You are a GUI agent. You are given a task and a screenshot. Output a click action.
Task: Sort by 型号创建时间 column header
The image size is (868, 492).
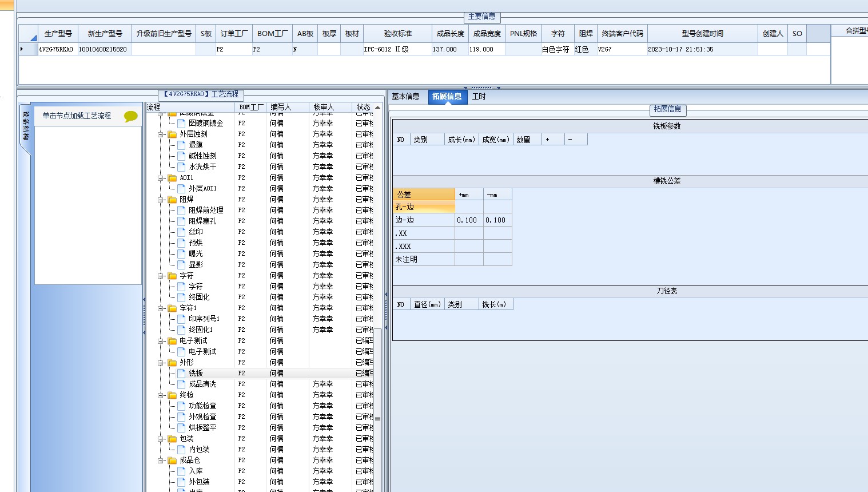click(702, 34)
